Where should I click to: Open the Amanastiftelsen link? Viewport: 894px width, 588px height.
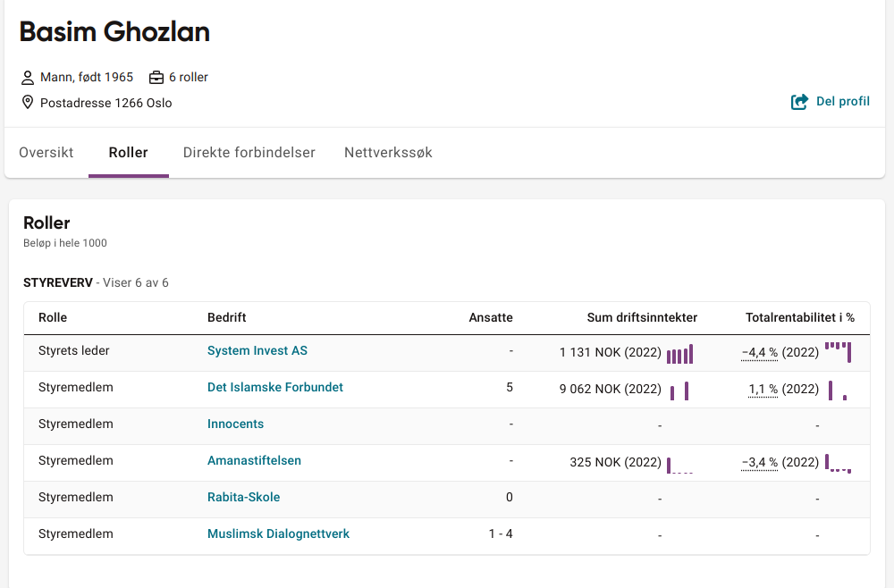click(254, 461)
